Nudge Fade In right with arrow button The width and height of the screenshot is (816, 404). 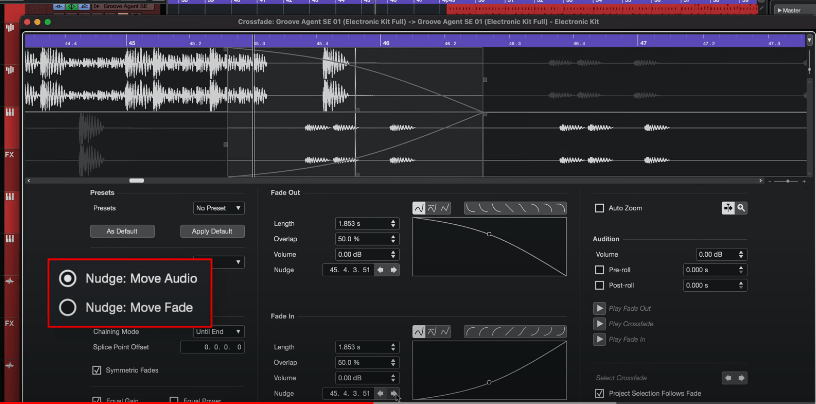[394, 393]
